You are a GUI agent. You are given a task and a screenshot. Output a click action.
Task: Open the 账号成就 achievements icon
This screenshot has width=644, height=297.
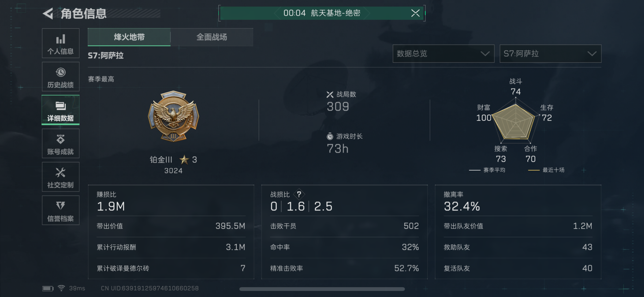click(x=60, y=143)
